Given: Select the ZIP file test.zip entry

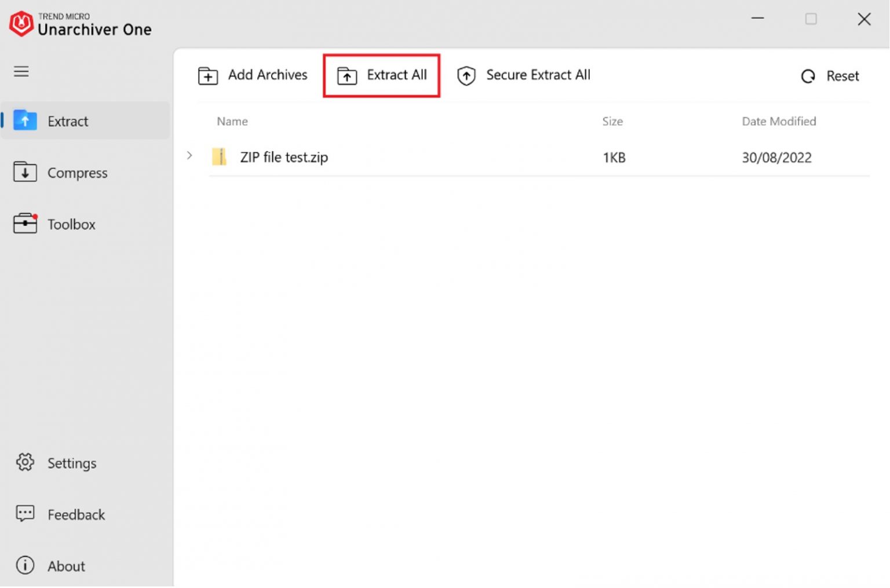Looking at the screenshot, I should coord(284,158).
